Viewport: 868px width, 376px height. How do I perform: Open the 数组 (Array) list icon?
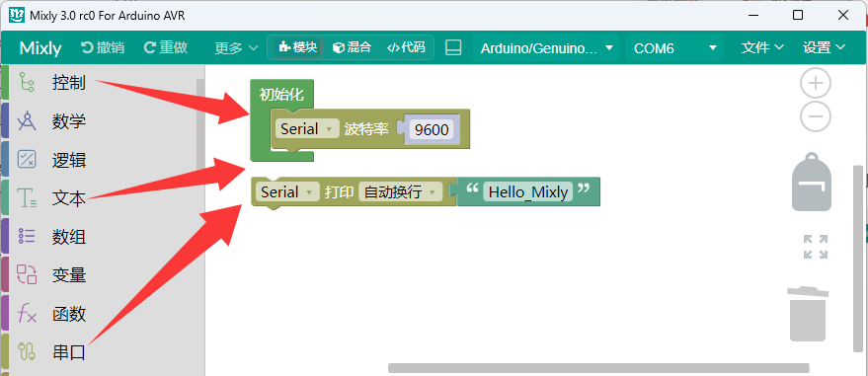27,236
